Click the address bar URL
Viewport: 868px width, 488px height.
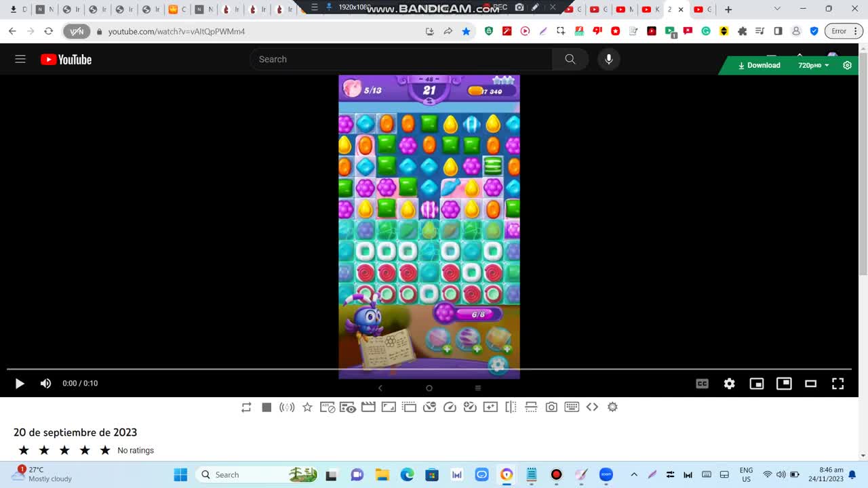pyautogui.click(x=176, y=31)
